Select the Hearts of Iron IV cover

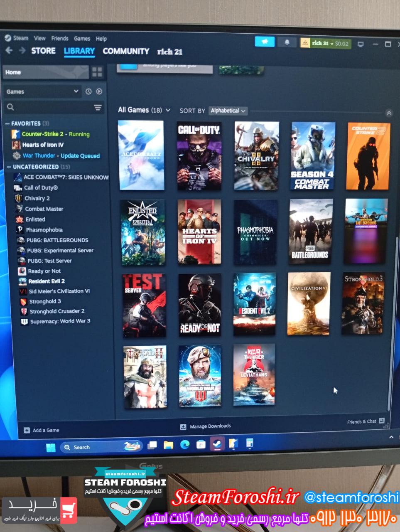point(199,232)
